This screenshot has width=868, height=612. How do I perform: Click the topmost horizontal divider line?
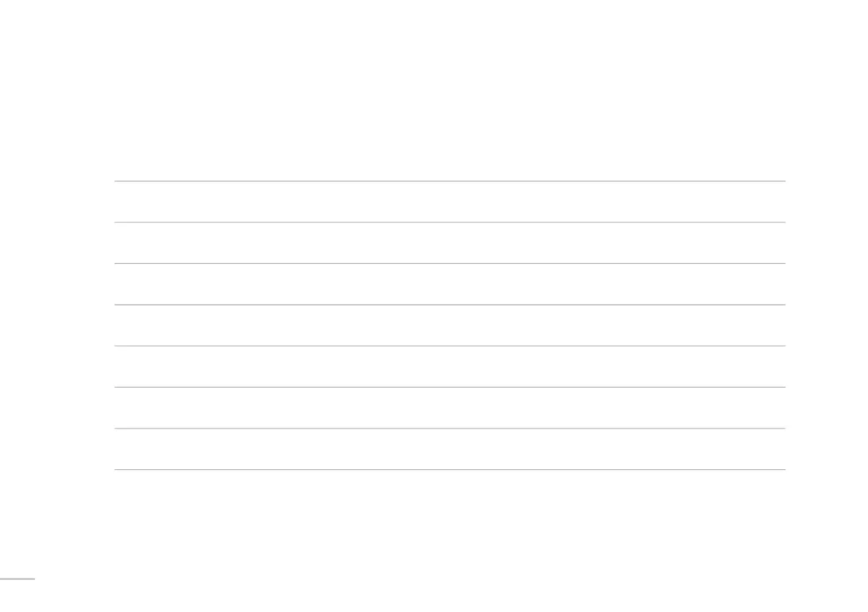449,181
